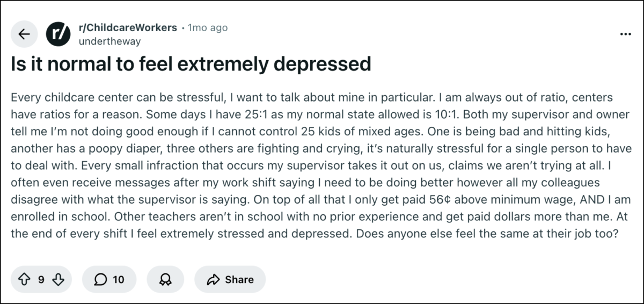The height and width of the screenshot is (304, 644).
Task: View the undertheway user profile
Action: 109,41
